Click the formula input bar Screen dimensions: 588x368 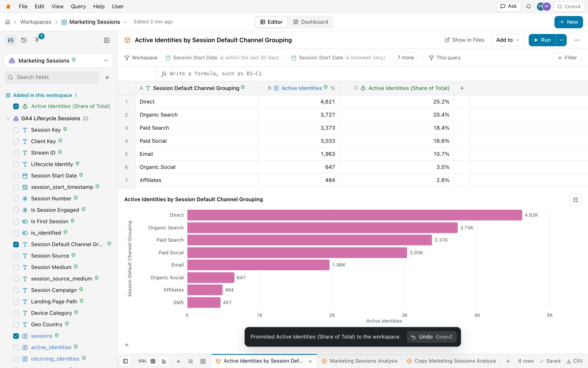click(372, 74)
